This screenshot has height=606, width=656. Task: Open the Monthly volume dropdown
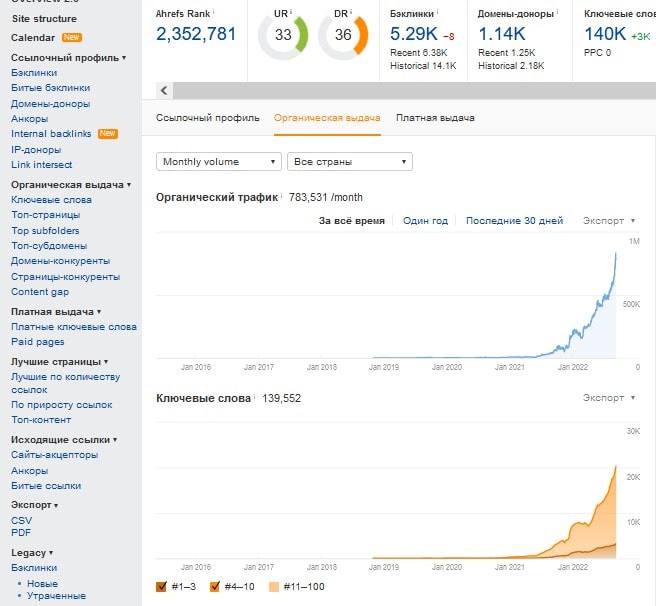point(219,161)
